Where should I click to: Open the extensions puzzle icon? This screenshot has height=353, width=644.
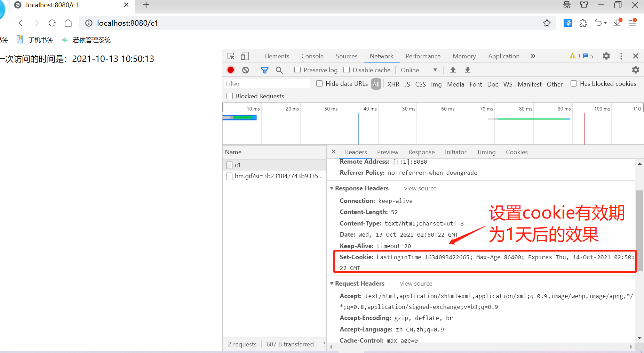pyautogui.click(x=583, y=23)
